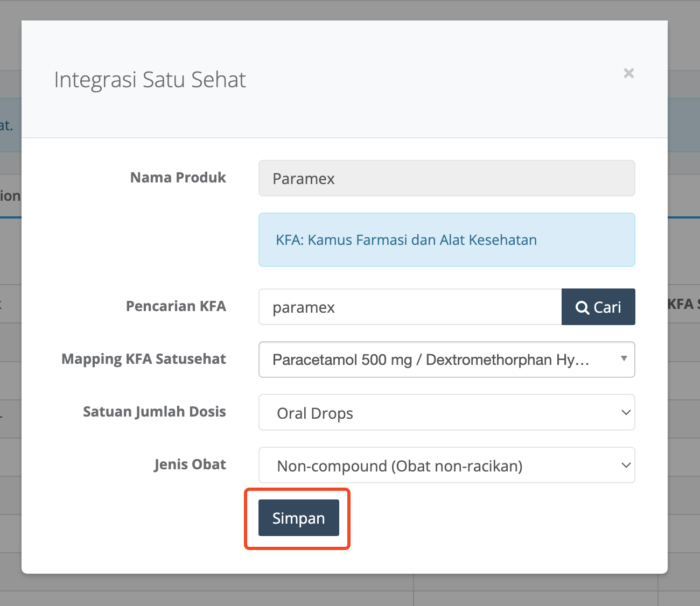Image resolution: width=700 pixels, height=606 pixels.
Task: Click the Jenis Obat label
Action: point(190,464)
